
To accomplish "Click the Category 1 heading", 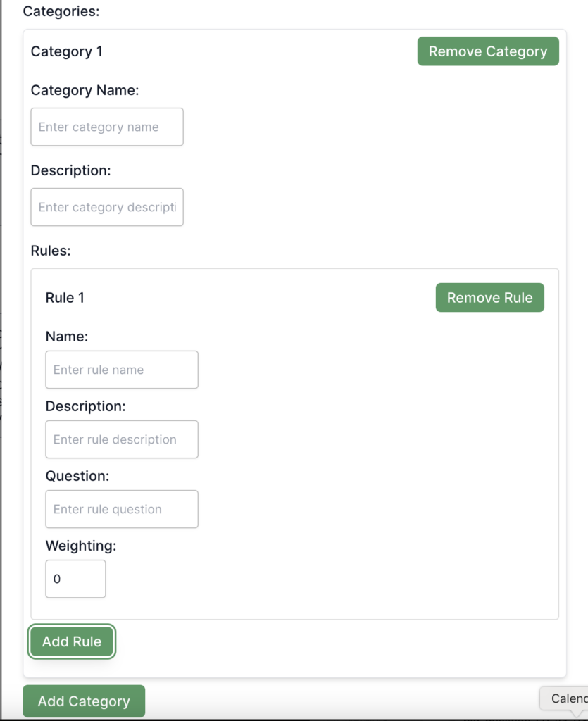I will click(x=67, y=51).
